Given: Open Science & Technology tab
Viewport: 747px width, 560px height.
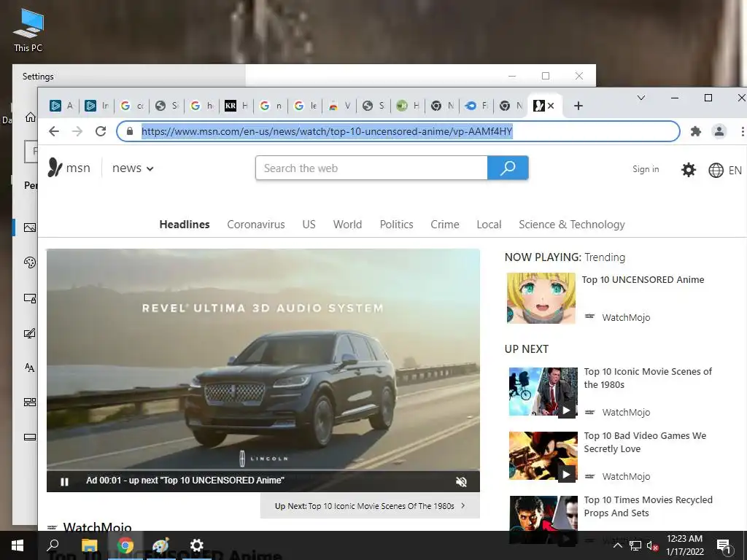Looking at the screenshot, I should tap(572, 225).
